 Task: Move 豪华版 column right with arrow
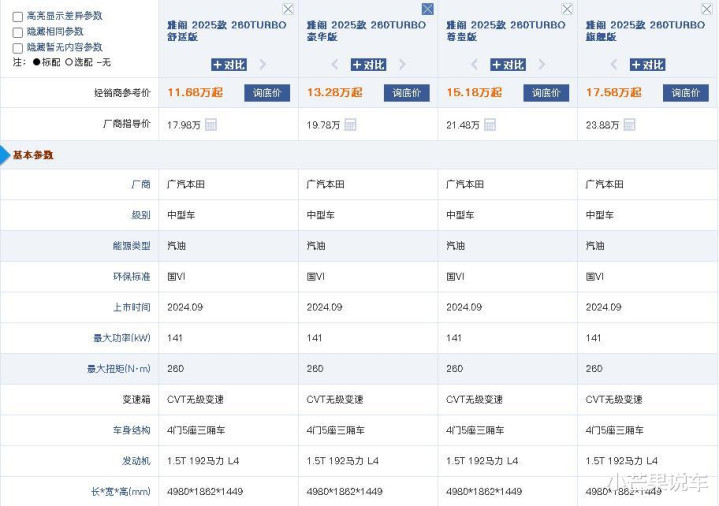(402, 65)
